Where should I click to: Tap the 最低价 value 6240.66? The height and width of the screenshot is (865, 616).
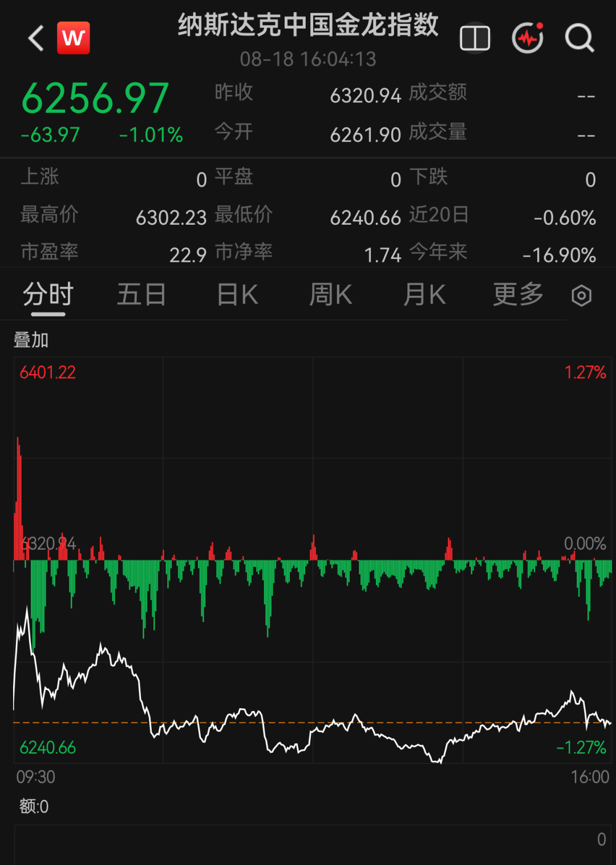[x=366, y=218]
